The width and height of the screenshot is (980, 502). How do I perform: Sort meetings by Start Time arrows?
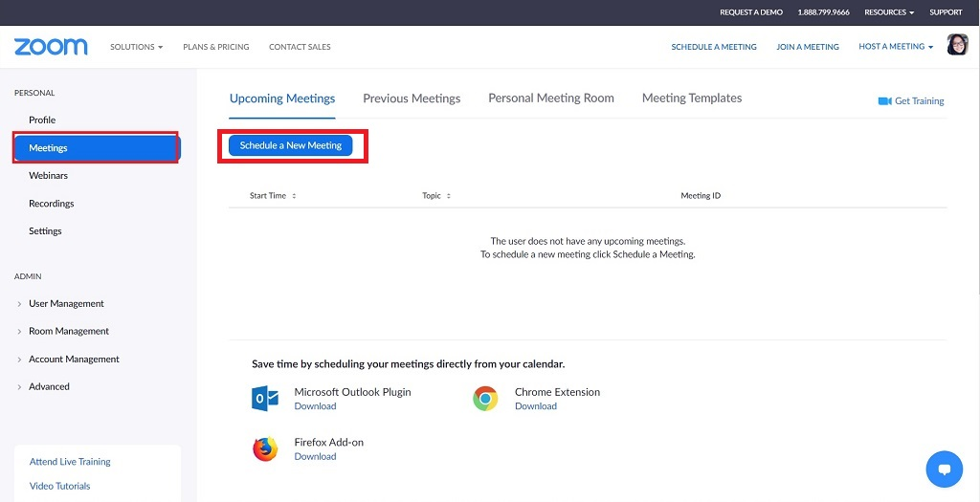click(x=294, y=196)
